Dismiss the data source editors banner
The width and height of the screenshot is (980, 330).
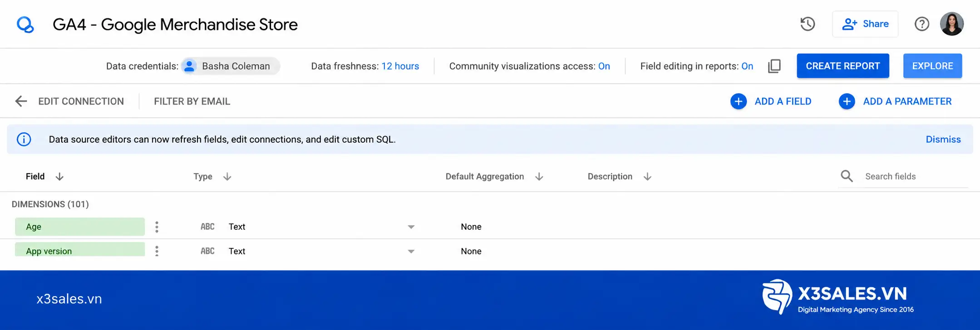943,140
